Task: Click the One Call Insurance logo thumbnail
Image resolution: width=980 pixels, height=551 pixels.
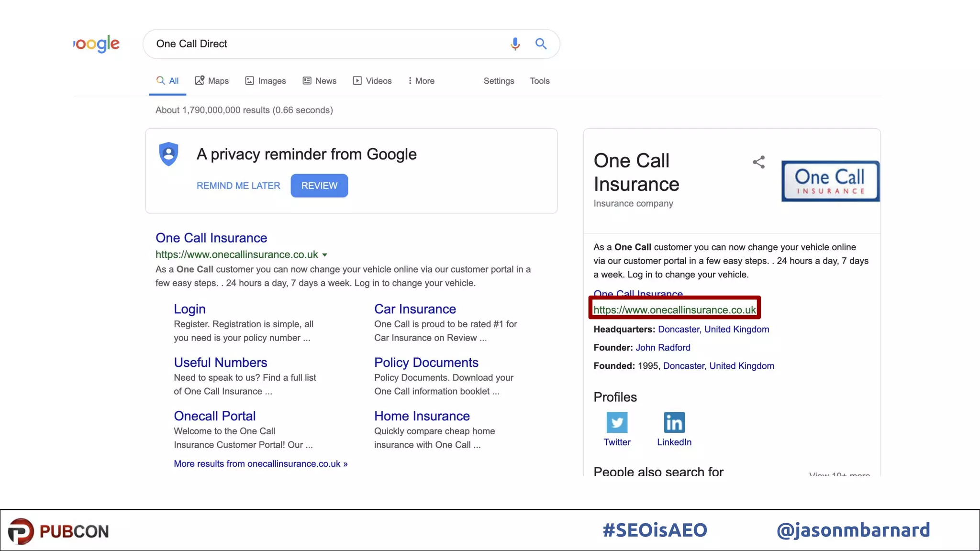Action: 830,181
